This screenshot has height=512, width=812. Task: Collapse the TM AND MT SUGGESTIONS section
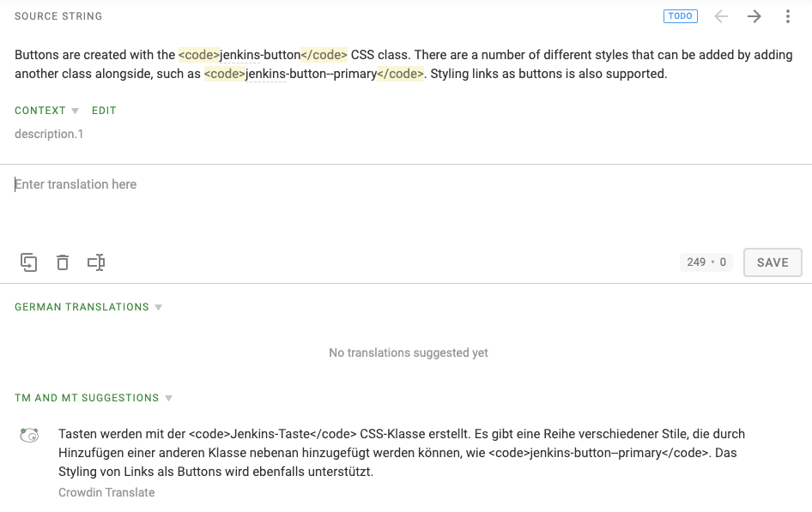click(x=168, y=397)
